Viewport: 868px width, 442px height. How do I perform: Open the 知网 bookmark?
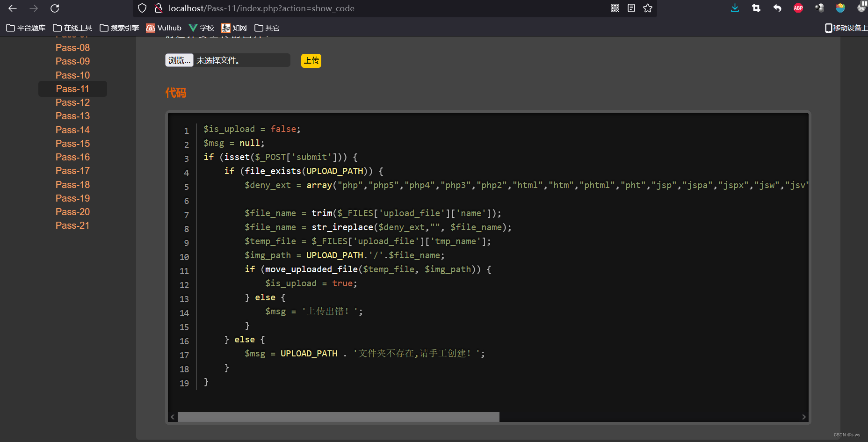click(234, 28)
